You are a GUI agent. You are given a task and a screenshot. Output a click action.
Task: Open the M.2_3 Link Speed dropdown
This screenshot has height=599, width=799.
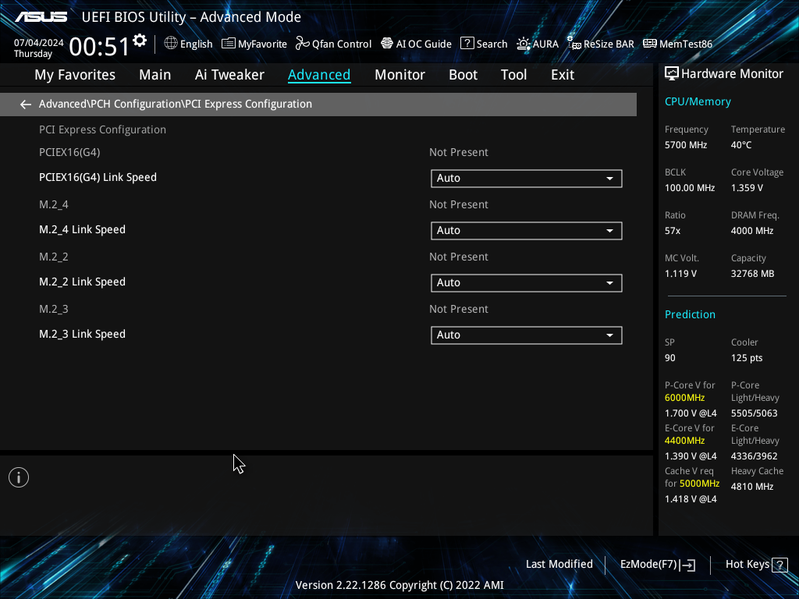[526, 335]
